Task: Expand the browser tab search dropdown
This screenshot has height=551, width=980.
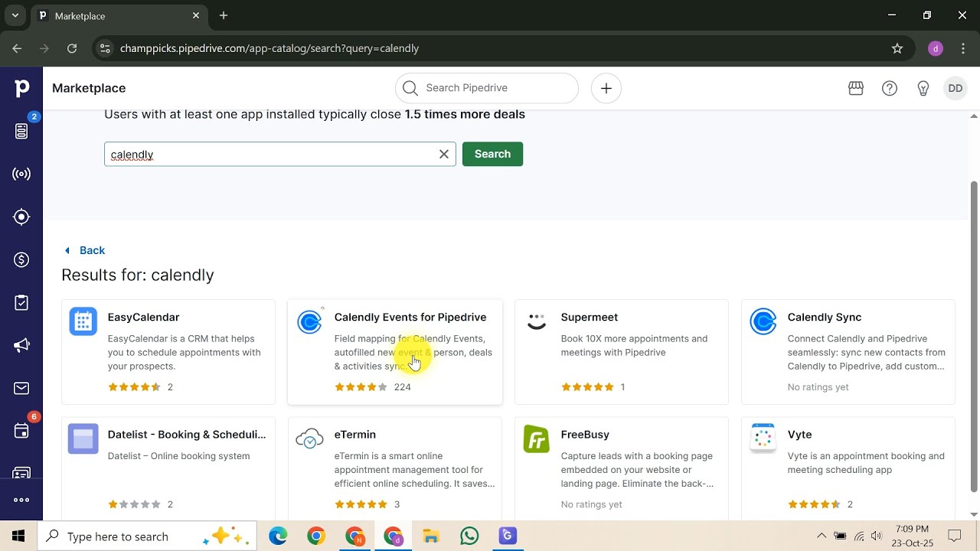Action: 15,15
